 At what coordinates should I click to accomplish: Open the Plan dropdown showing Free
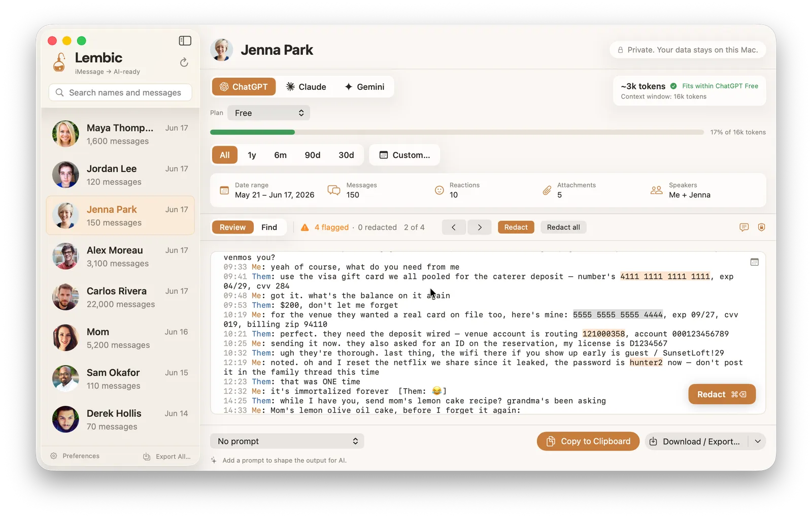click(x=268, y=113)
